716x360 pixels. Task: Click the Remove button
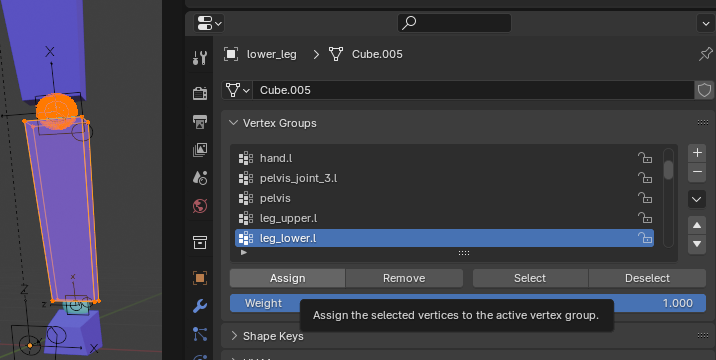404,278
